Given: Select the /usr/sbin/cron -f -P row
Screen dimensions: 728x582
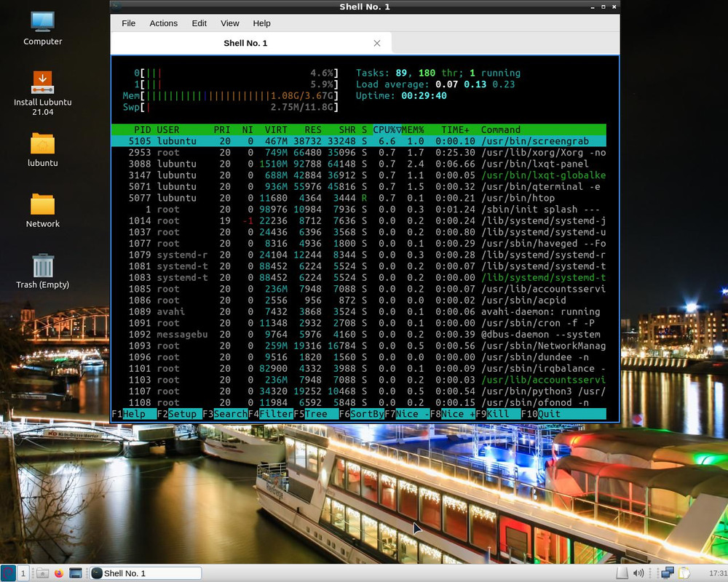Looking at the screenshot, I should pos(358,323).
